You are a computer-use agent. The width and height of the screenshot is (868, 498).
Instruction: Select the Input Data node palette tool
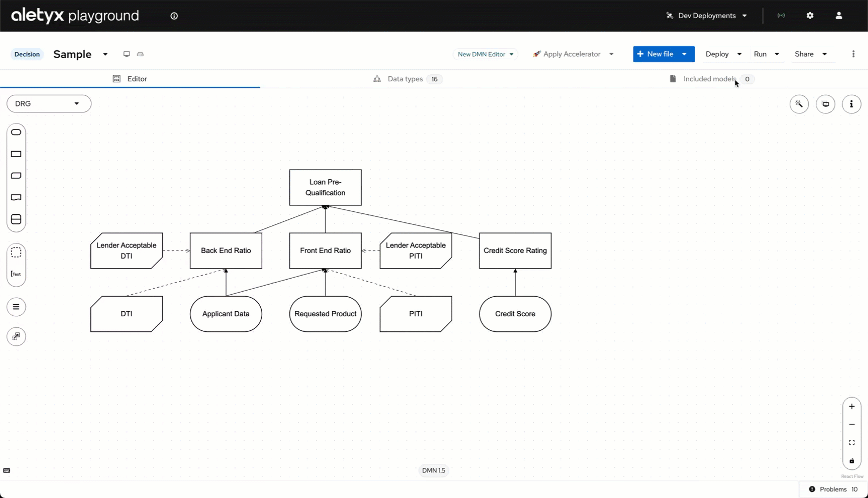(16, 133)
